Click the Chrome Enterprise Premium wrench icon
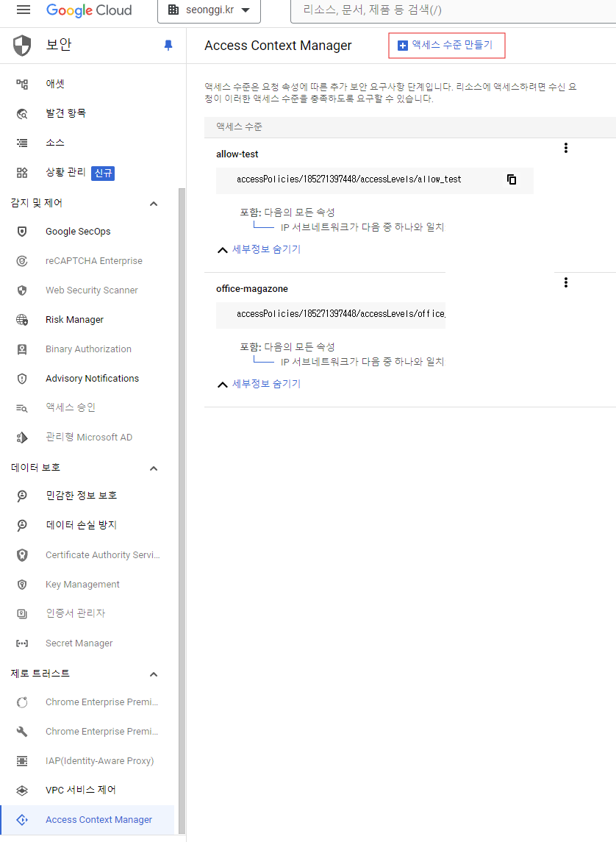The width and height of the screenshot is (616, 842). tap(22, 732)
